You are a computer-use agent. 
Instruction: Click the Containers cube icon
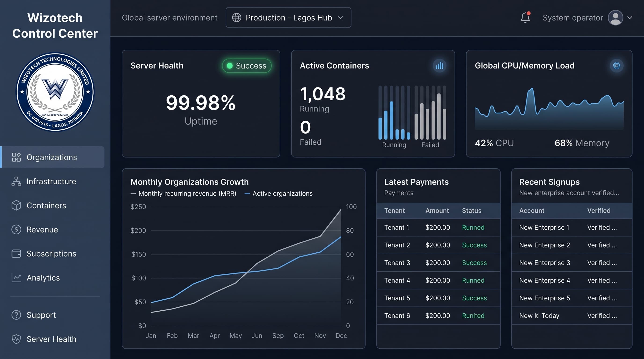[16, 205]
